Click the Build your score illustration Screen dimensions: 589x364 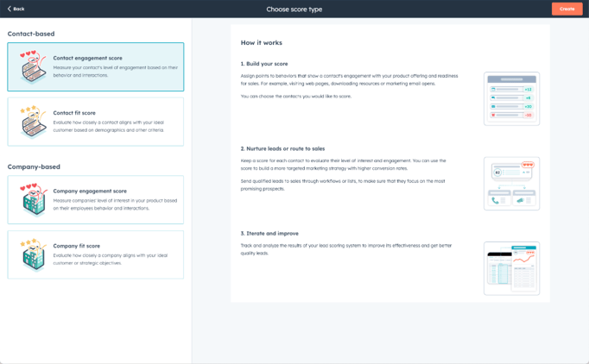(x=511, y=98)
